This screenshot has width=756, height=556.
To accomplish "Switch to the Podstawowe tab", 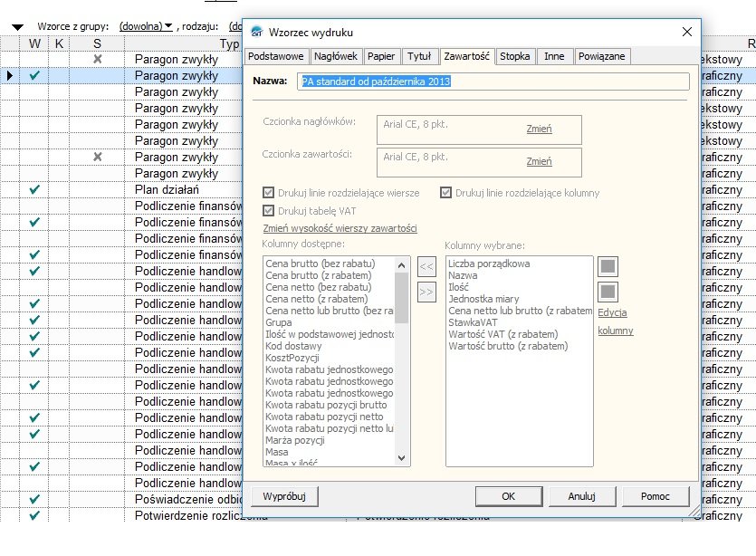I will pyautogui.click(x=276, y=56).
